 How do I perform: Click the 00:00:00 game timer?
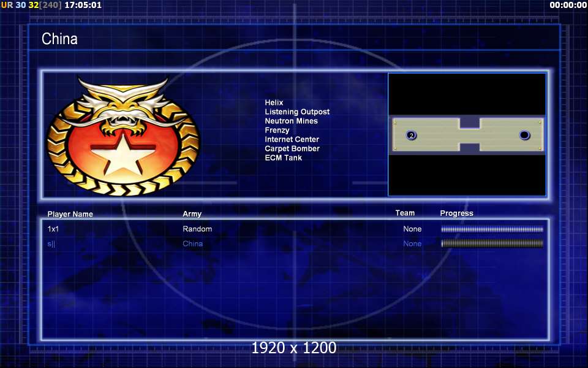pos(568,6)
